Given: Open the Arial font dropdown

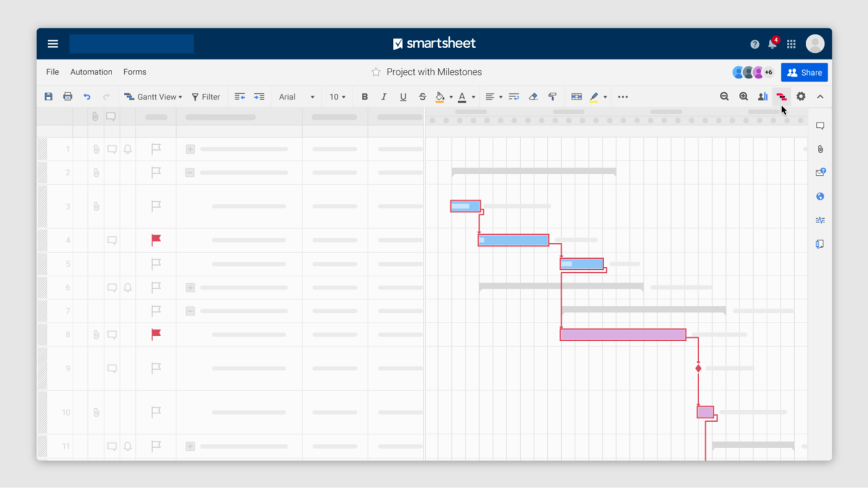Looking at the screenshot, I should click(297, 97).
